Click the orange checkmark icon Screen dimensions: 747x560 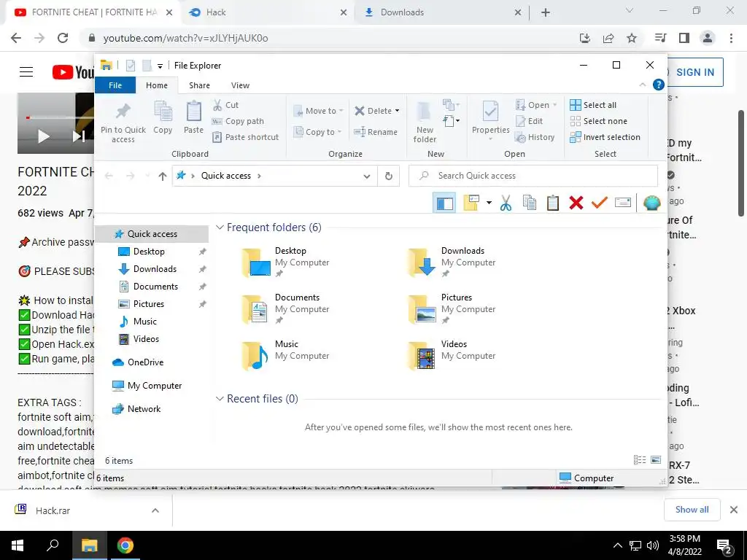pos(600,203)
